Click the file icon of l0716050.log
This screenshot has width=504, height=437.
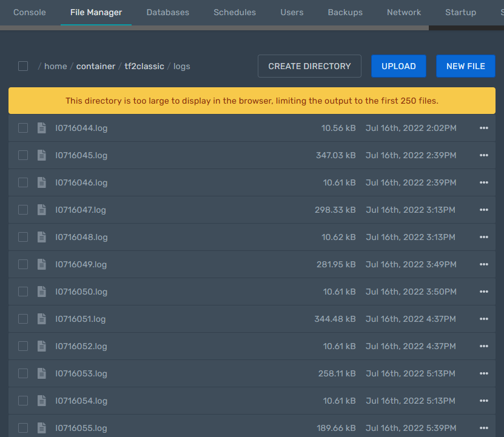(x=41, y=292)
